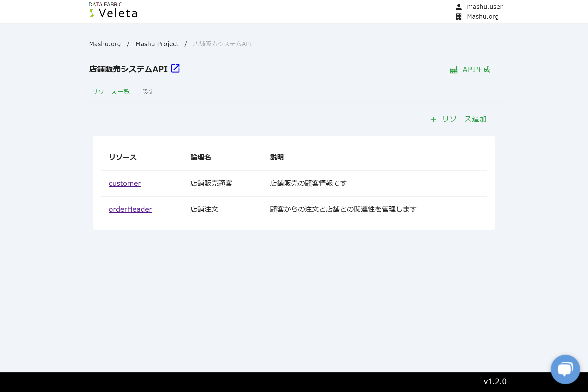Go to Mashu.org in breadcrumb

[x=105, y=44]
